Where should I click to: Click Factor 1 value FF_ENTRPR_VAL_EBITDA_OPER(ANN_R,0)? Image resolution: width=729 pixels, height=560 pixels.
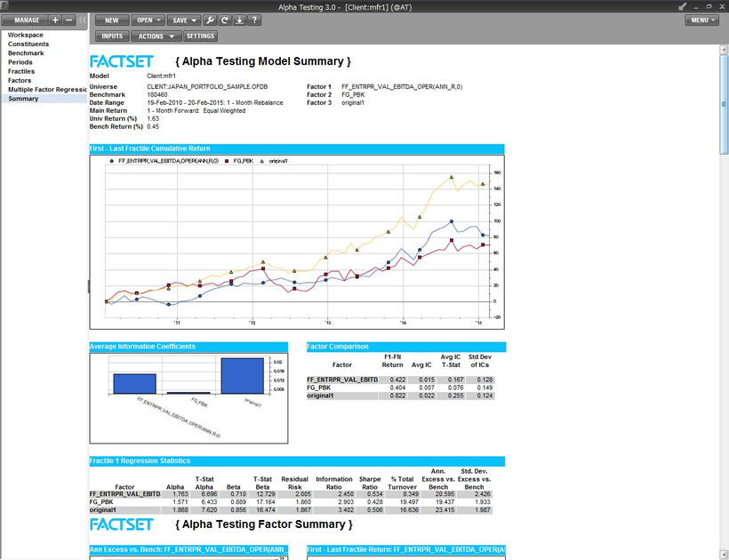402,87
